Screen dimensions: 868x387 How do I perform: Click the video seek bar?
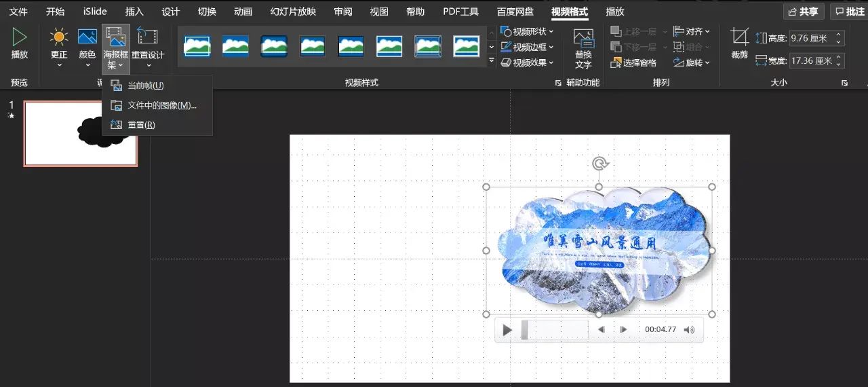point(555,330)
